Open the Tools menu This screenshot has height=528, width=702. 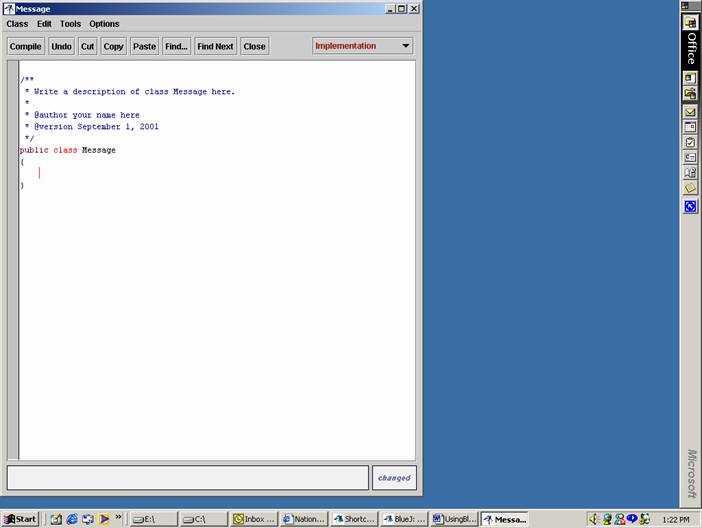pyautogui.click(x=70, y=24)
